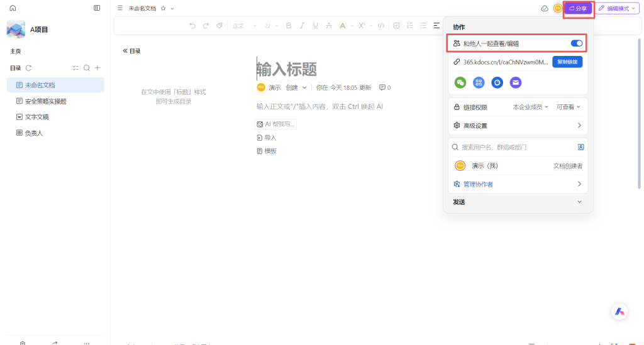644x345 pixels.
Task: Open the 创建 dropdown under title
Action: (296, 87)
